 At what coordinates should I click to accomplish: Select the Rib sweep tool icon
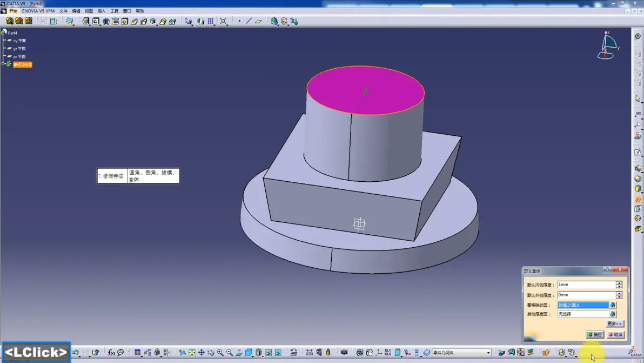(x=135, y=21)
